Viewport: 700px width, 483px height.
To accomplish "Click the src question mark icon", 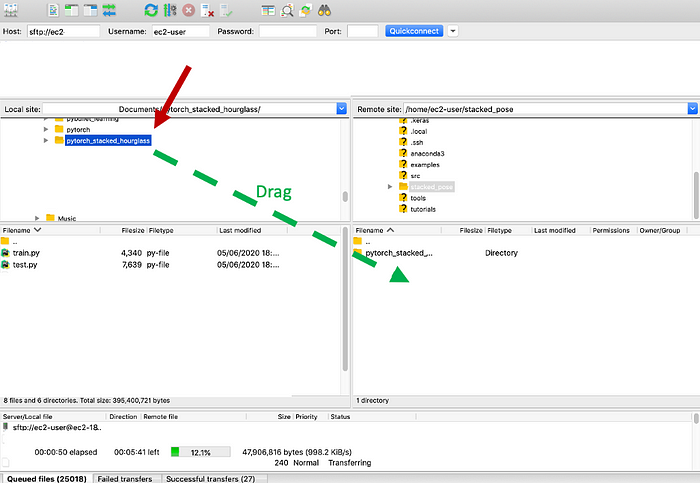I will tap(403, 175).
